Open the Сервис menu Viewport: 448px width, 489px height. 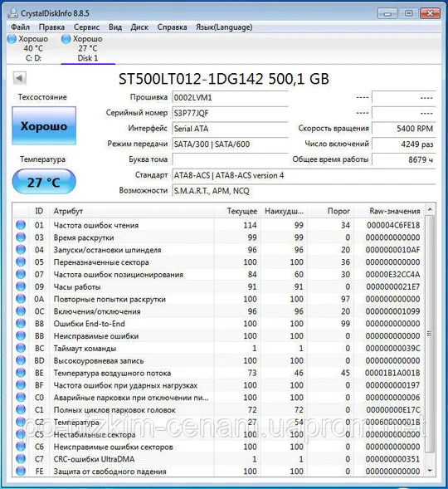[x=86, y=27]
